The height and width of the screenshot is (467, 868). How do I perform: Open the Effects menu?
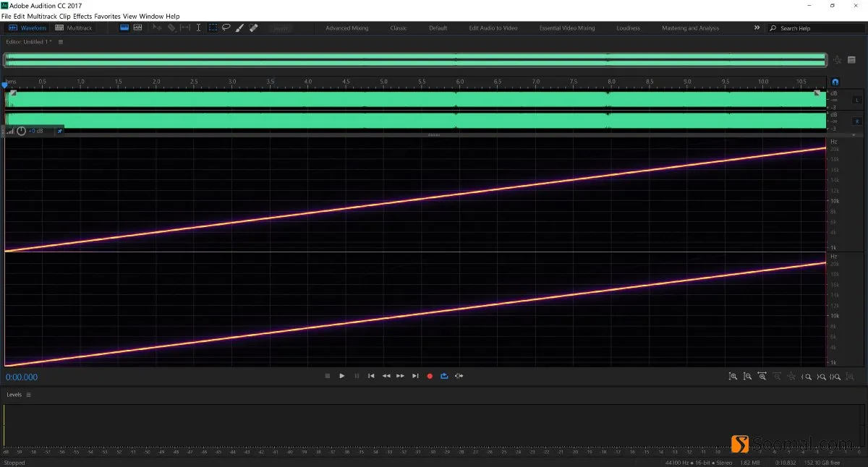tap(82, 16)
